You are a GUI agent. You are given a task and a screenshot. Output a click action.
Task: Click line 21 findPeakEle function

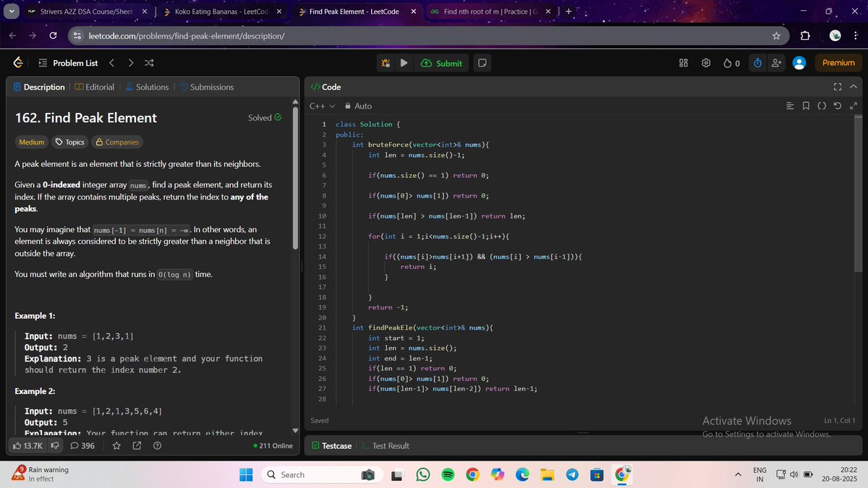coord(422,328)
